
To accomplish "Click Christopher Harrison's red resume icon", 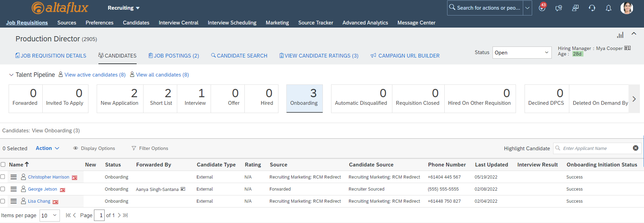I will coord(74,178).
